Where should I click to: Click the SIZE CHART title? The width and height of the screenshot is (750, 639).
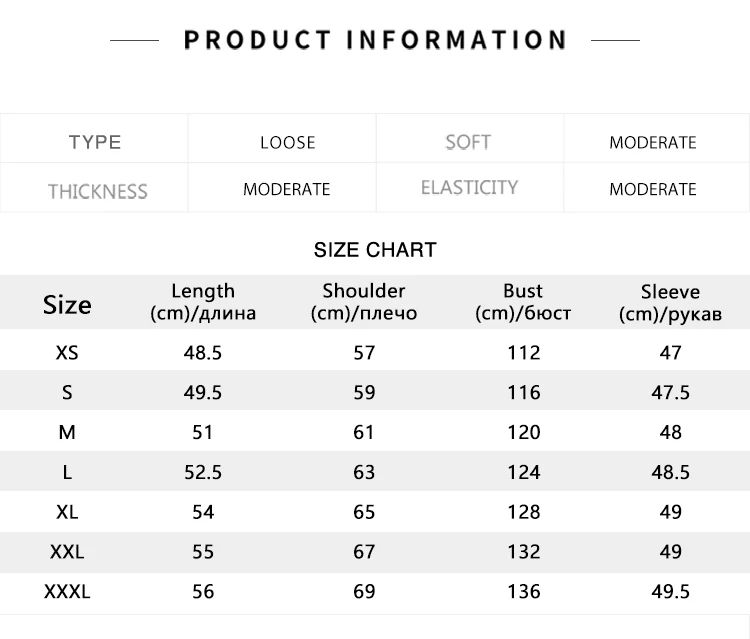pyautogui.click(x=375, y=250)
